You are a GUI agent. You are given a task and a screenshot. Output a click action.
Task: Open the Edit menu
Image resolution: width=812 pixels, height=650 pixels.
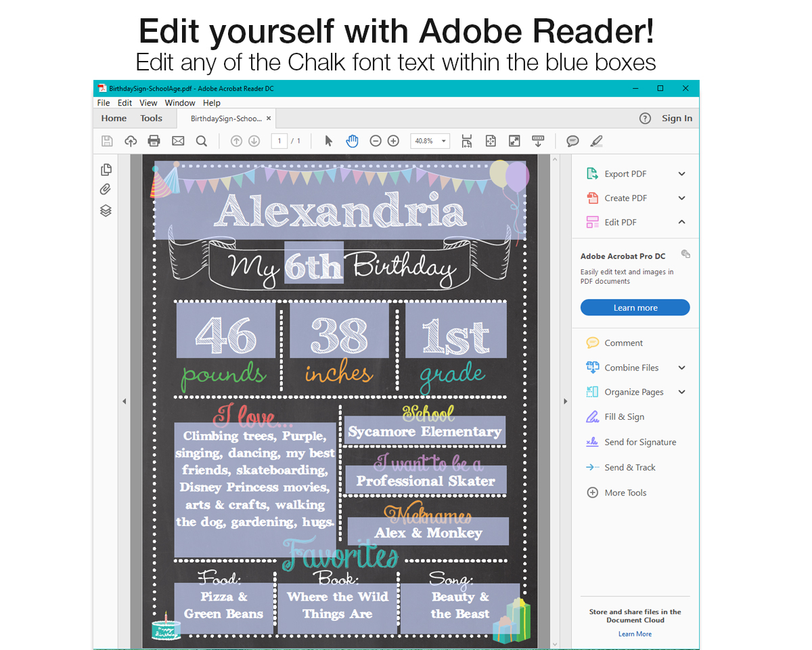coord(125,103)
